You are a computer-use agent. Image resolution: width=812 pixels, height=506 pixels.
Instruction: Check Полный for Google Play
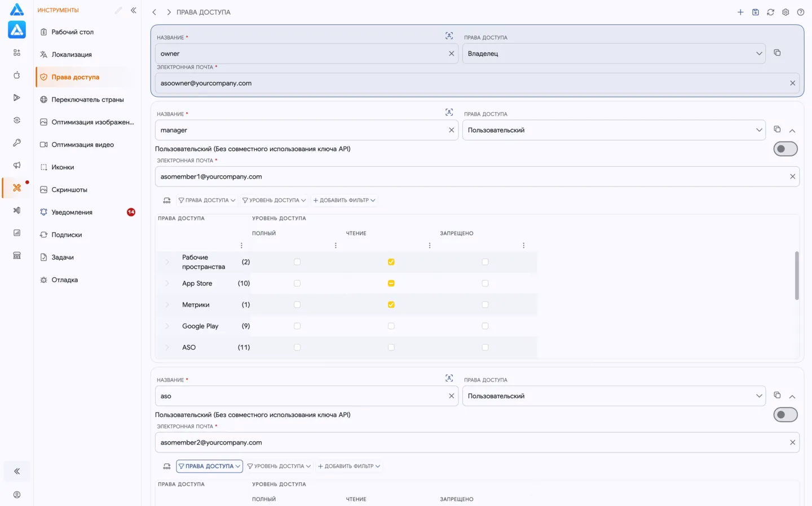(297, 326)
